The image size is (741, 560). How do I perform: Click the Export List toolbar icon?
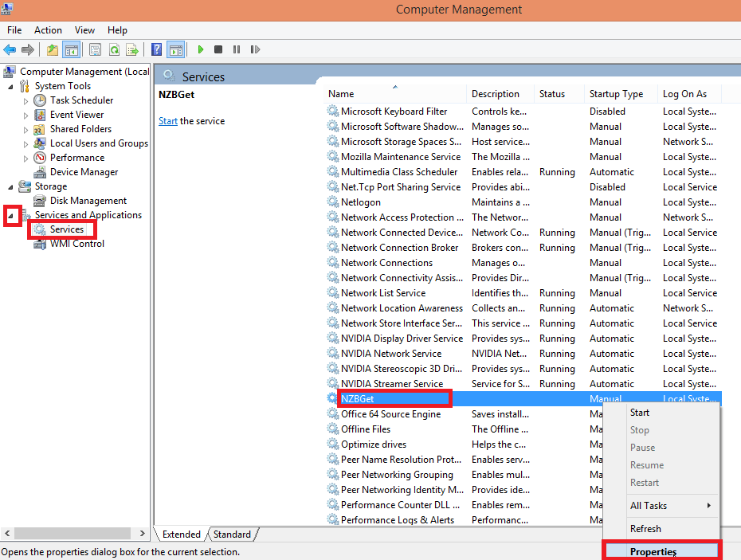point(132,49)
